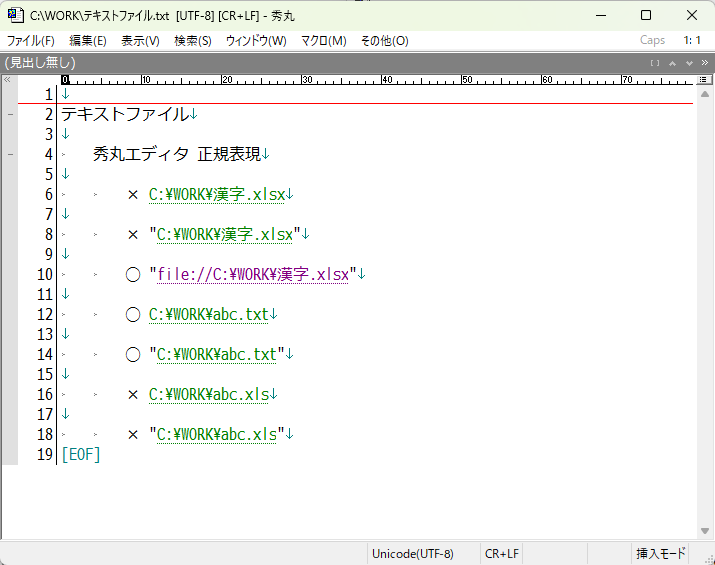Open the Unicode(UTF-8) encoding selector
This screenshot has width=715, height=565.
click(x=412, y=554)
